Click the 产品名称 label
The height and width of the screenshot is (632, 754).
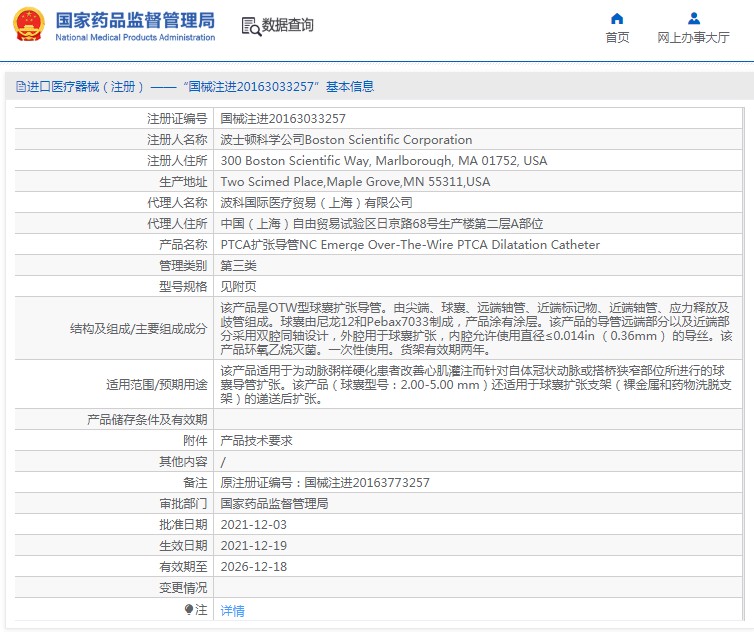pos(183,245)
